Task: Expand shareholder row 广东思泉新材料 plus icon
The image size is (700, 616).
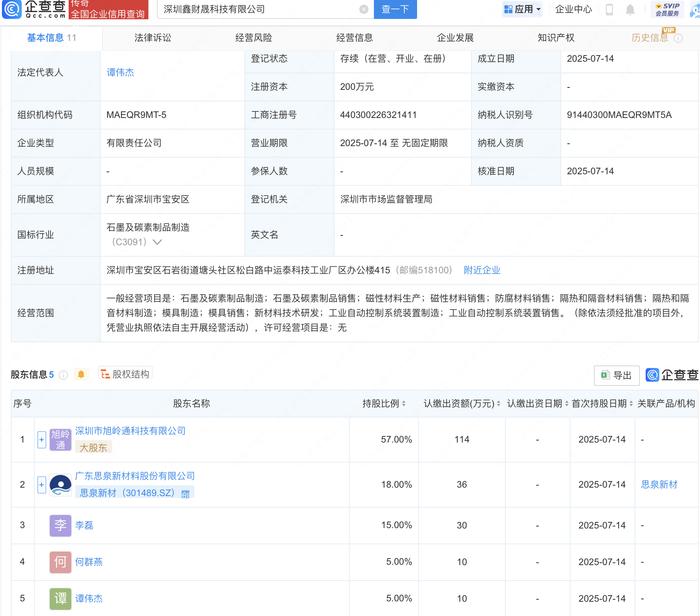Action: coord(41,485)
